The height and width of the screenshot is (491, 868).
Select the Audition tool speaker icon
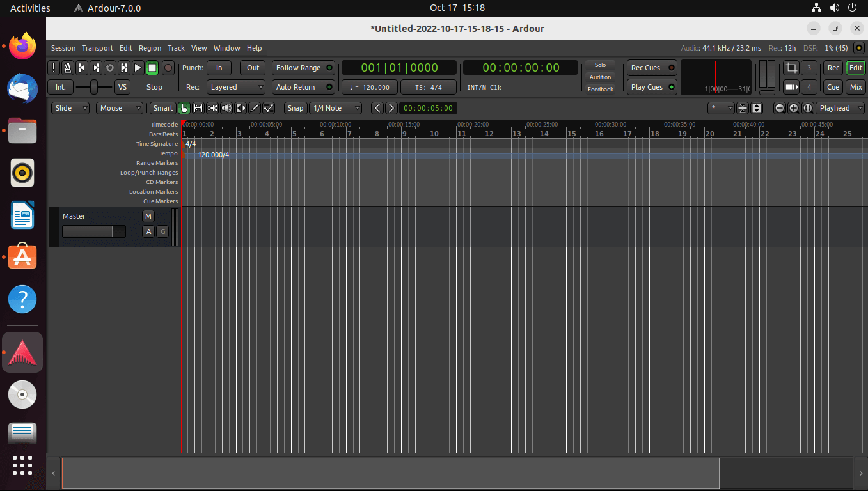[226, 108]
